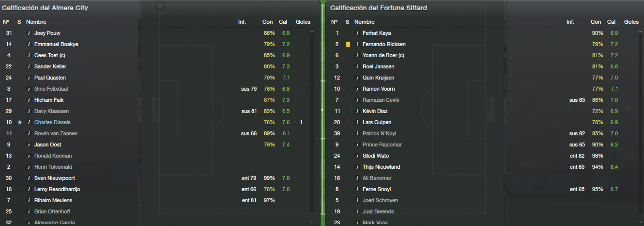
Task: Select Emmanuel Boakye row name
Action: tap(56, 44)
